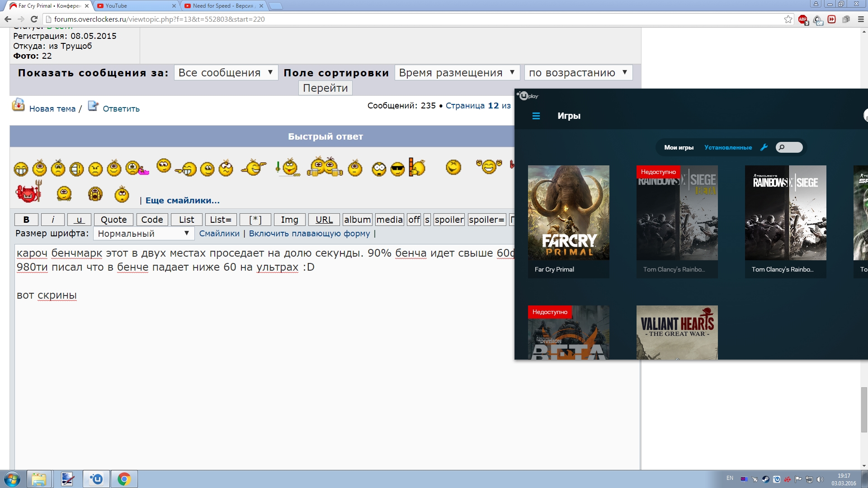Toggle italic formatting button i
The image size is (868, 488).
[53, 220]
